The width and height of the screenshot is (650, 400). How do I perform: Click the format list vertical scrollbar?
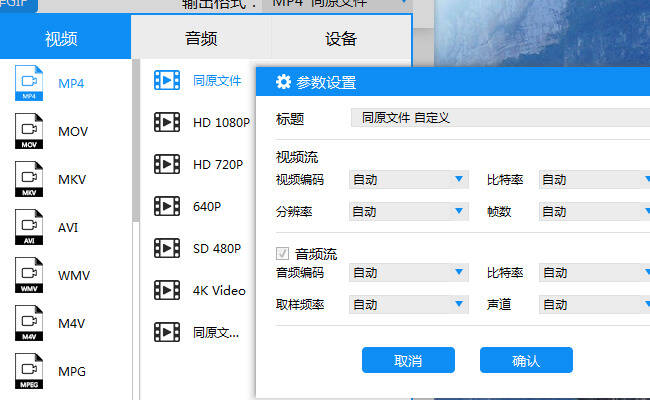tap(136, 141)
